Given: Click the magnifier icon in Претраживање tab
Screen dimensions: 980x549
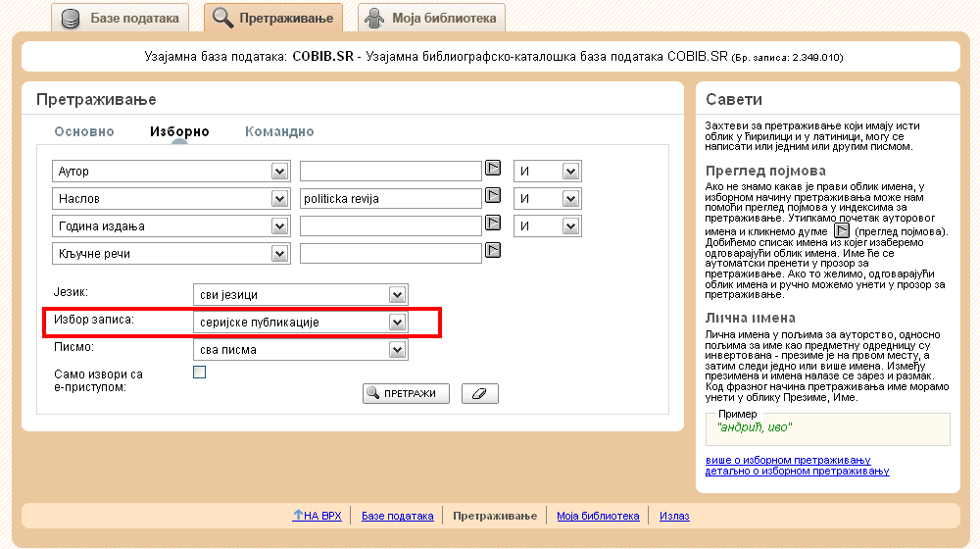Looking at the screenshot, I should point(223,18).
